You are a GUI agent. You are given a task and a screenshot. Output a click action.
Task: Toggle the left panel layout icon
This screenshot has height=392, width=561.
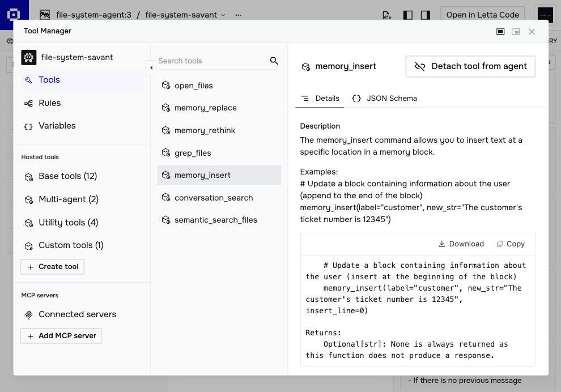click(x=408, y=15)
